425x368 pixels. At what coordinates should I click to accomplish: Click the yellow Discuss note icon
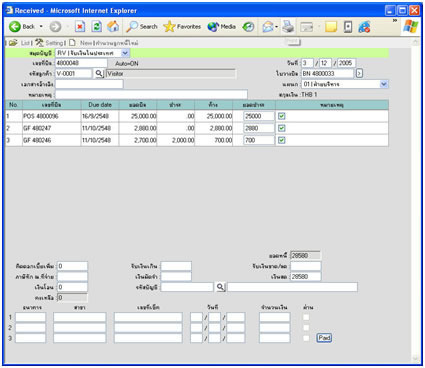331,26
